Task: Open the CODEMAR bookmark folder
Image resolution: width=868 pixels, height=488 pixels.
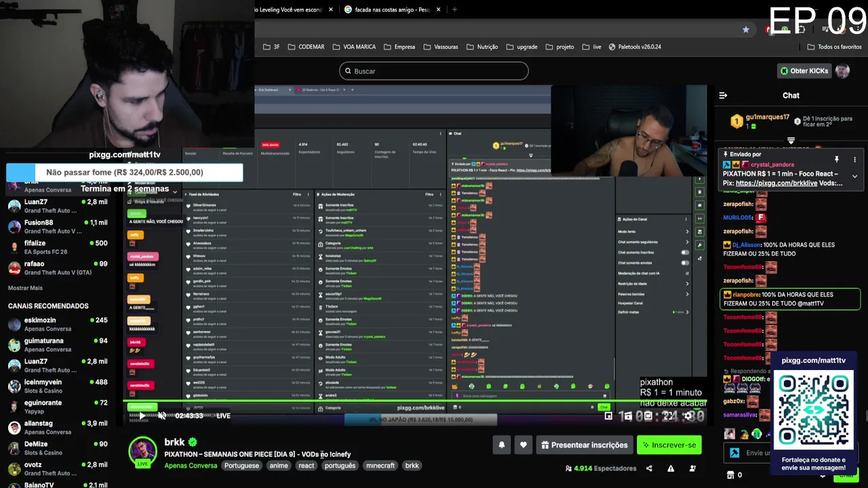Action: point(306,47)
